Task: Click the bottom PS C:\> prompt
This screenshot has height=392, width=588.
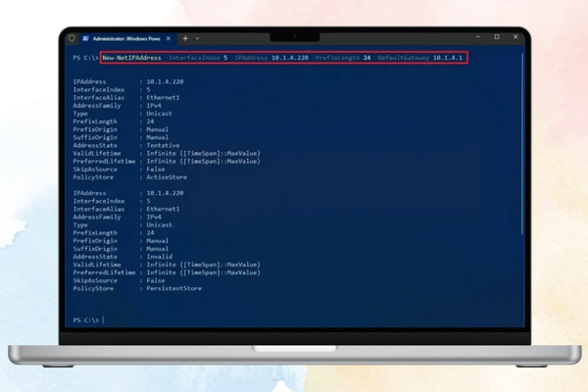Action: pyautogui.click(x=86, y=320)
